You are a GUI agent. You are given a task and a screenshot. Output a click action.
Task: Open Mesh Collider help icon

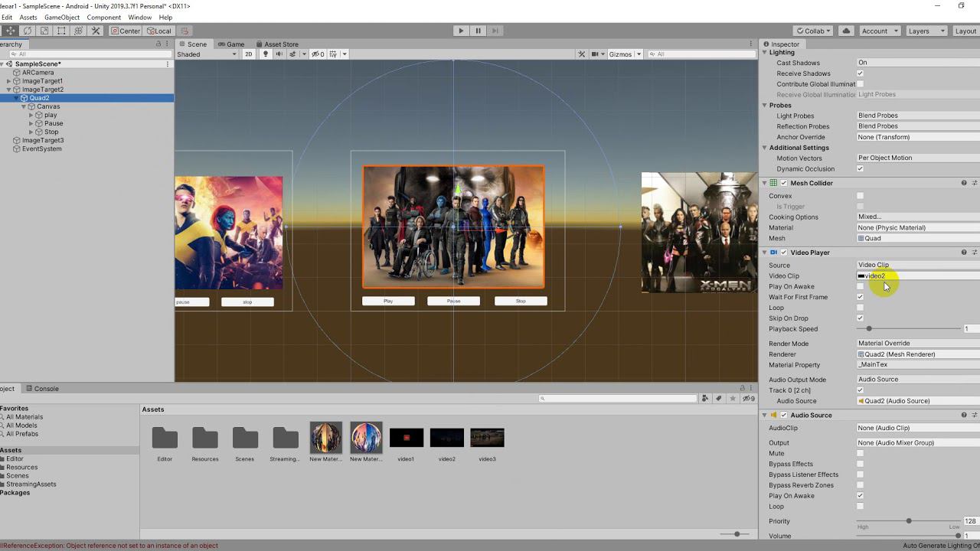click(964, 183)
